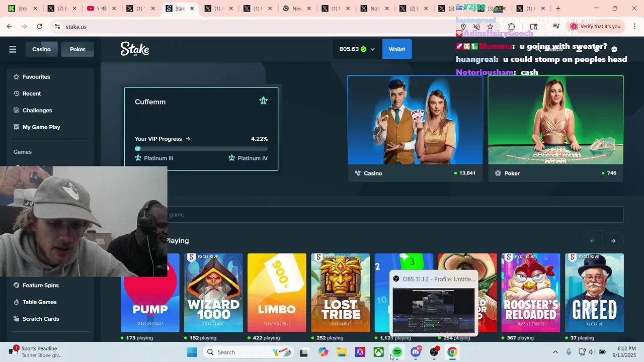The width and height of the screenshot is (644, 362).
Task: Open Scratch Cards category
Action: pyautogui.click(x=41, y=319)
